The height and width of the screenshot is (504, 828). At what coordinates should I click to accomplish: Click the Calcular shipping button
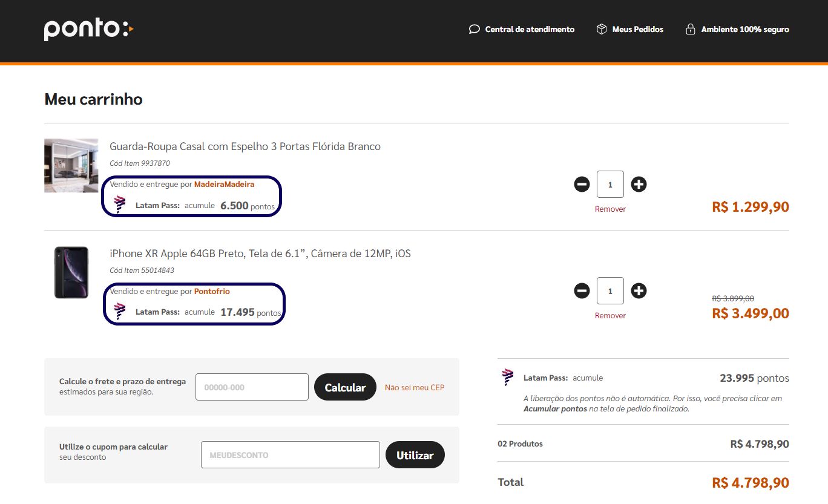pyautogui.click(x=345, y=387)
